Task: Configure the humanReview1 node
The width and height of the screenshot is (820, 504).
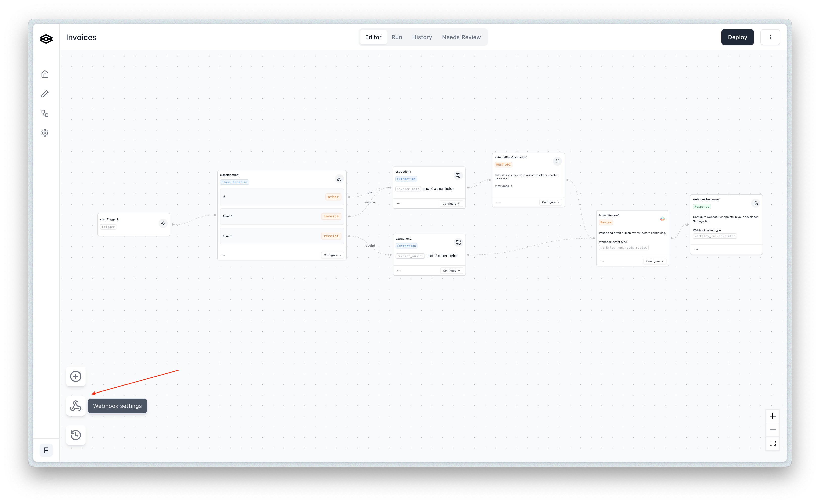Action: (654, 261)
